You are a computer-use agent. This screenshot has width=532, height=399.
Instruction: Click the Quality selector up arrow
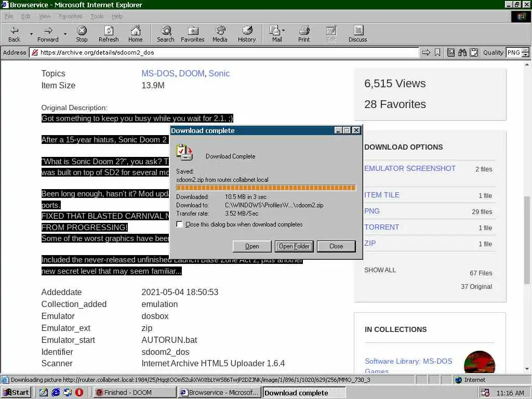tap(526, 50)
